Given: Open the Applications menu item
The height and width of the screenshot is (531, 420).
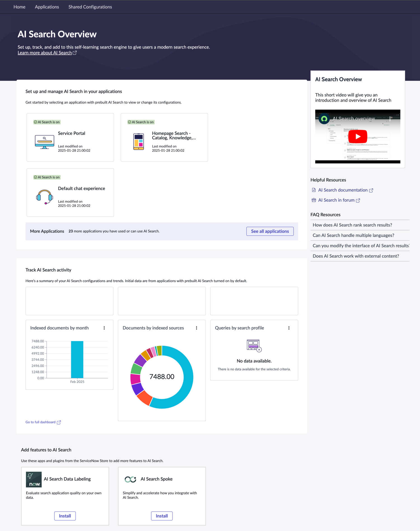Looking at the screenshot, I should click(47, 7).
